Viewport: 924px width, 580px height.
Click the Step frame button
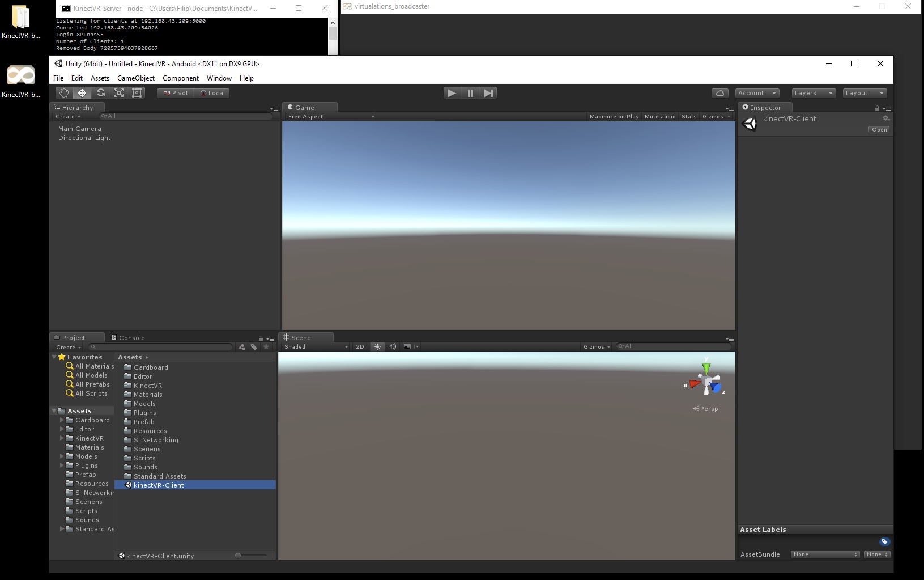click(x=488, y=93)
